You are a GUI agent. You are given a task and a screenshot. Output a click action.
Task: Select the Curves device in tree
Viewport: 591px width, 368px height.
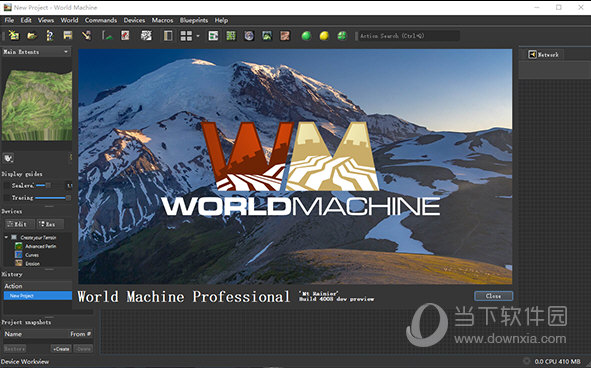click(32, 255)
